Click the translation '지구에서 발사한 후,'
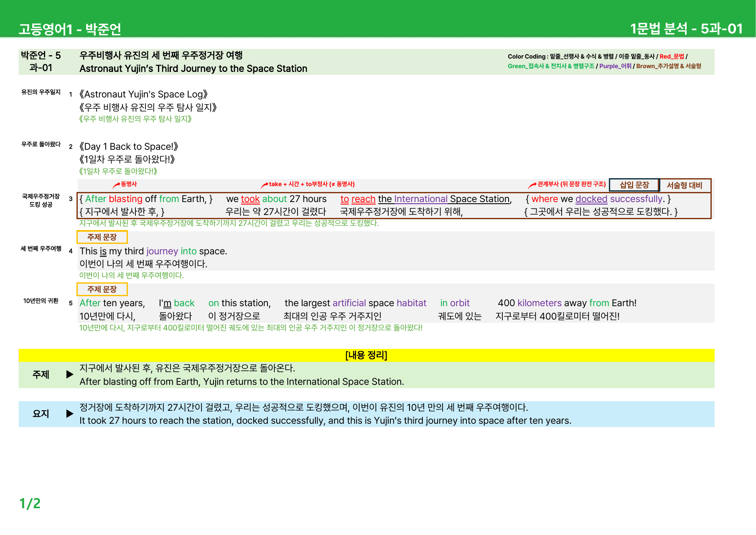The height and width of the screenshot is (535, 756). coord(122,212)
